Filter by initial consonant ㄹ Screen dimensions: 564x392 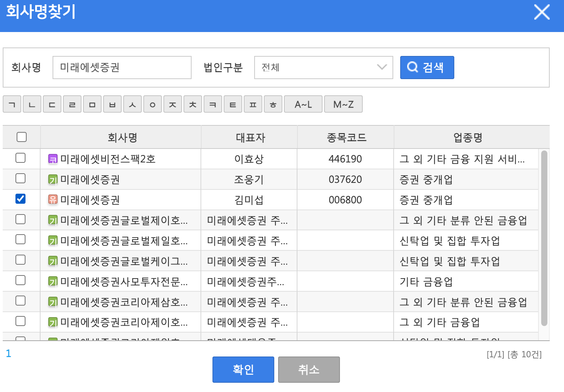(72, 104)
